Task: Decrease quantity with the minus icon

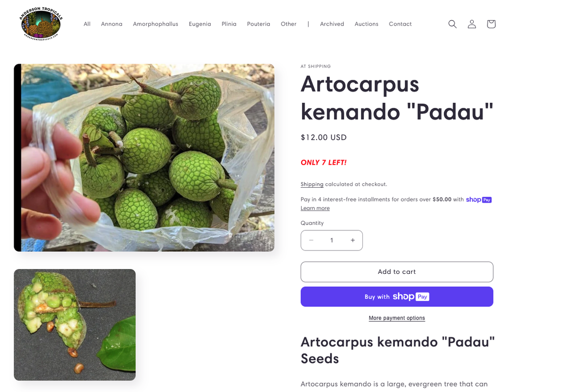Action: [311, 240]
